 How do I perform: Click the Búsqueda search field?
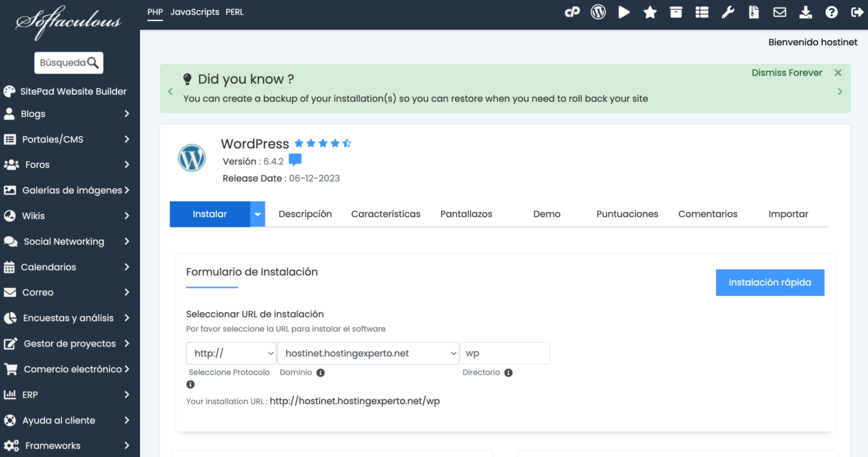(x=69, y=63)
